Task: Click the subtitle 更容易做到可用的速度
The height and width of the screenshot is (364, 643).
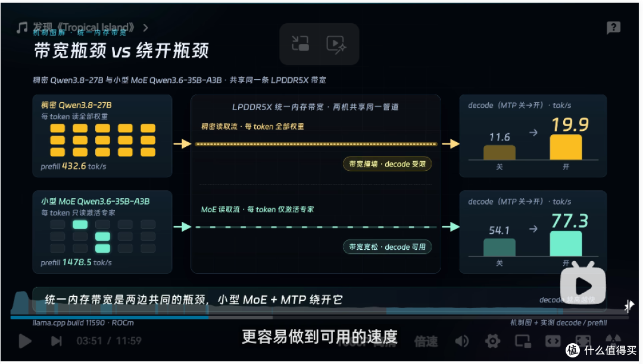Action: point(320,337)
